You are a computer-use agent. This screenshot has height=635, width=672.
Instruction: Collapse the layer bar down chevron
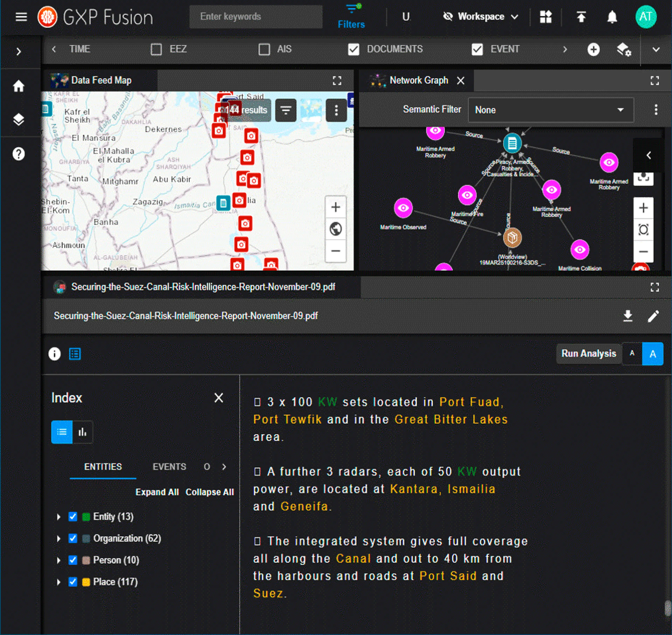point(656,49)
